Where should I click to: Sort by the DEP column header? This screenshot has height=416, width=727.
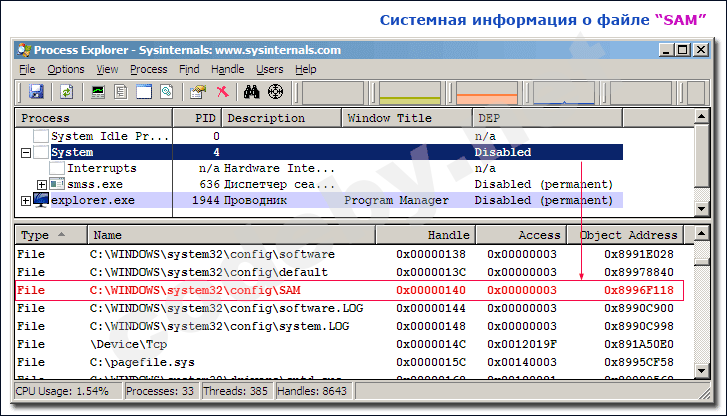coord(548,118)
